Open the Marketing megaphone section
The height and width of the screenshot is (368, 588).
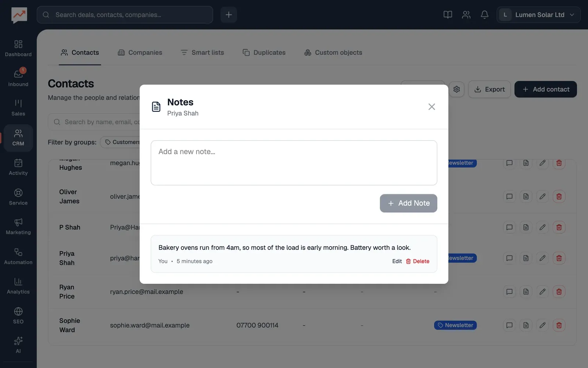pos(18,226)
